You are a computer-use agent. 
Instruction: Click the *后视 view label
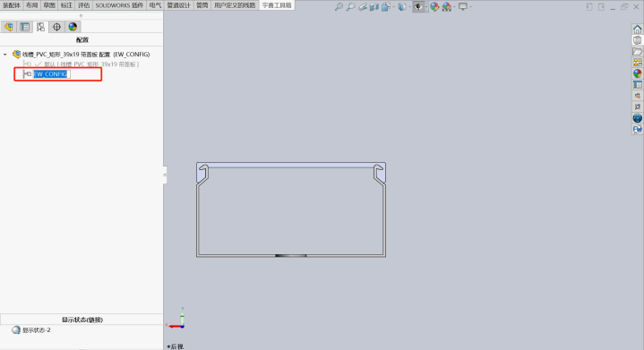click(x=176, y=346)
